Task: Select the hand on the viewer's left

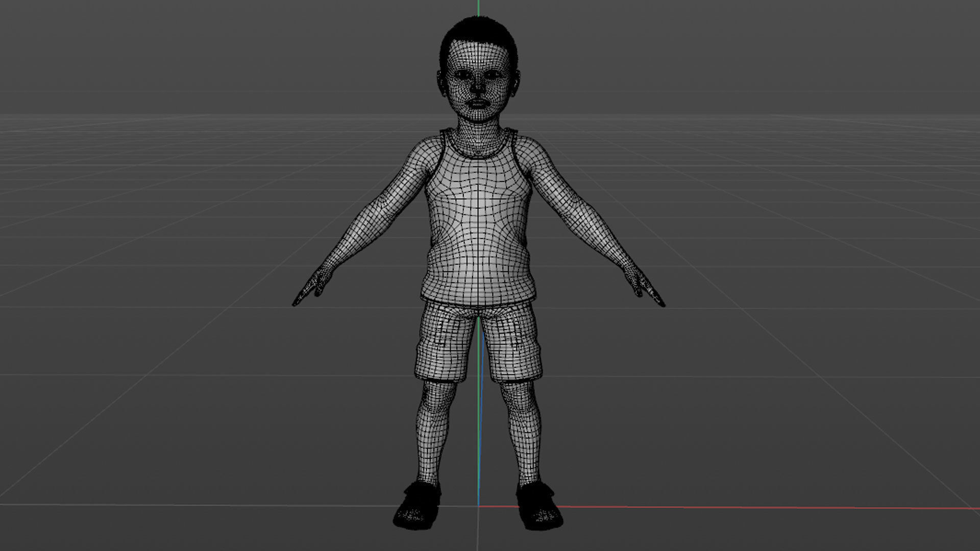Action: [x=312, y=287]
